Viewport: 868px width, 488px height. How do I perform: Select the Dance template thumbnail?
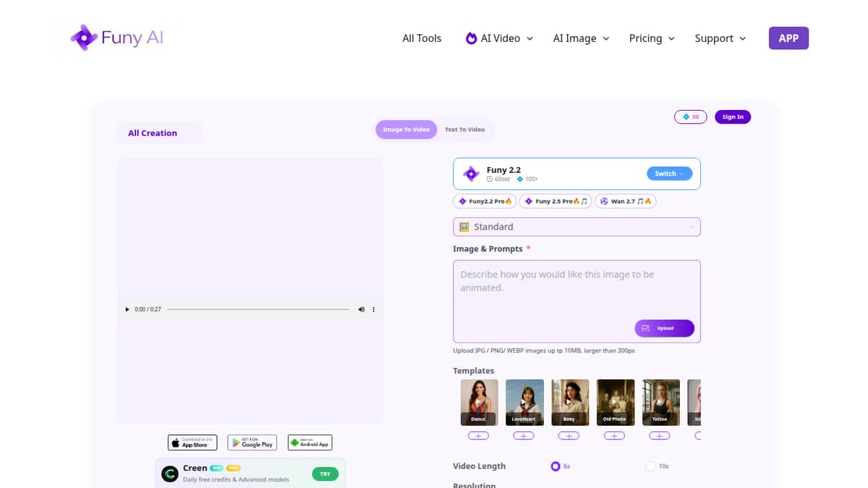click(x=479, y=402)
